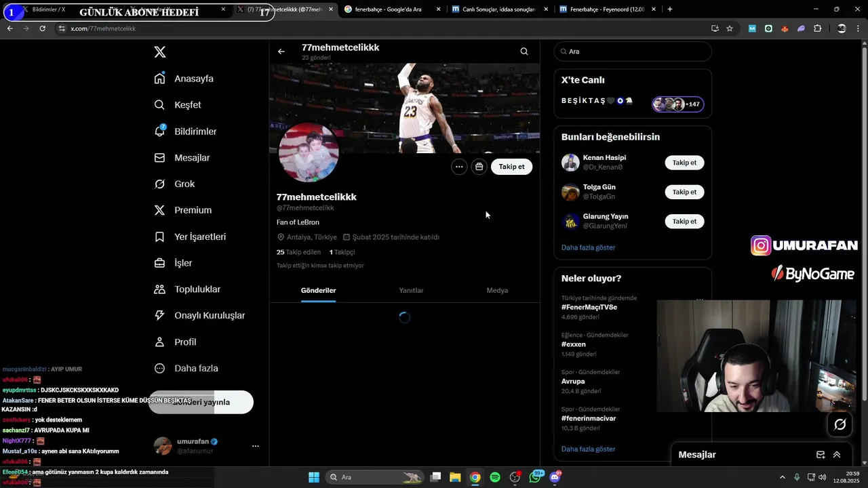Screen dimensions: 868x488
Task: Open Anasayfa home page
Action: (x=184, y=79)
